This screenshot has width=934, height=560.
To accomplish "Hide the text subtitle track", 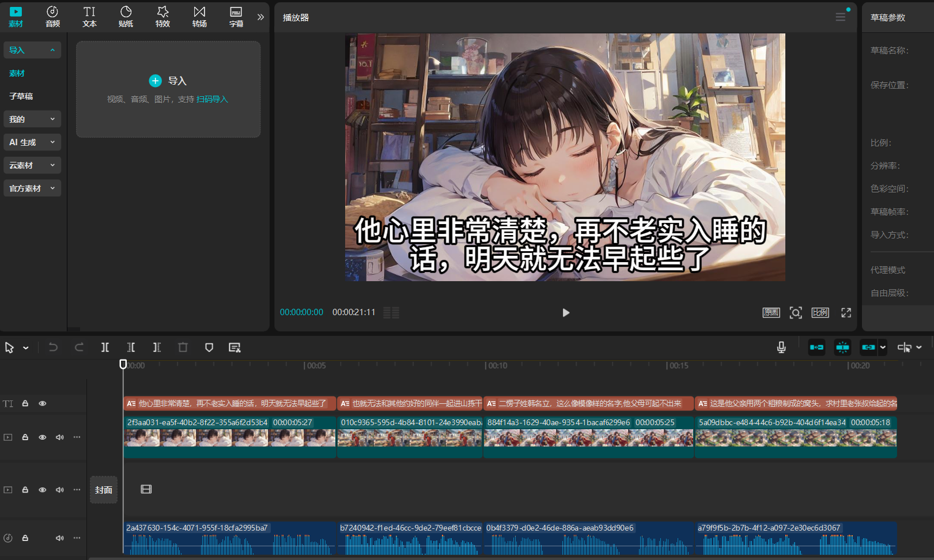I will (43, 403).
